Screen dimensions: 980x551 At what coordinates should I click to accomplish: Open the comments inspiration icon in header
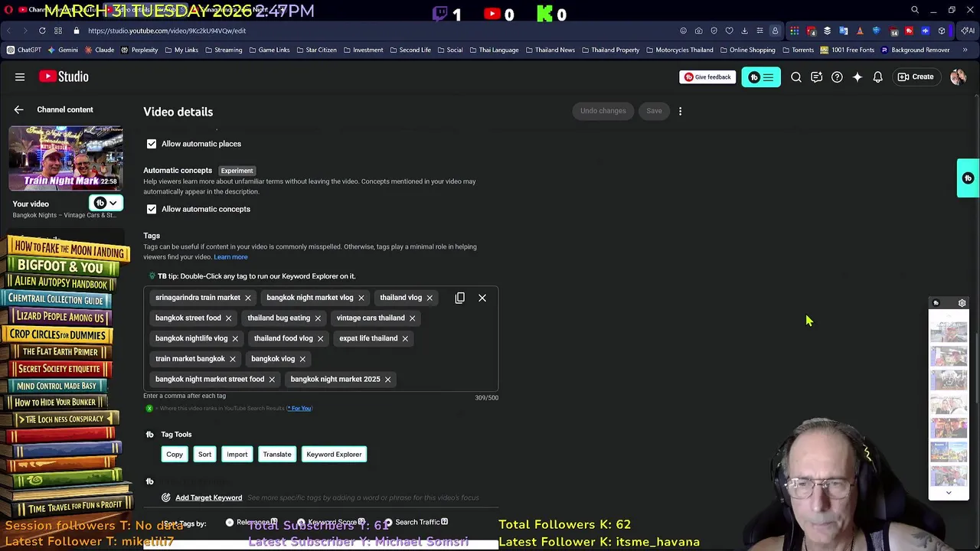pos(816,77)
